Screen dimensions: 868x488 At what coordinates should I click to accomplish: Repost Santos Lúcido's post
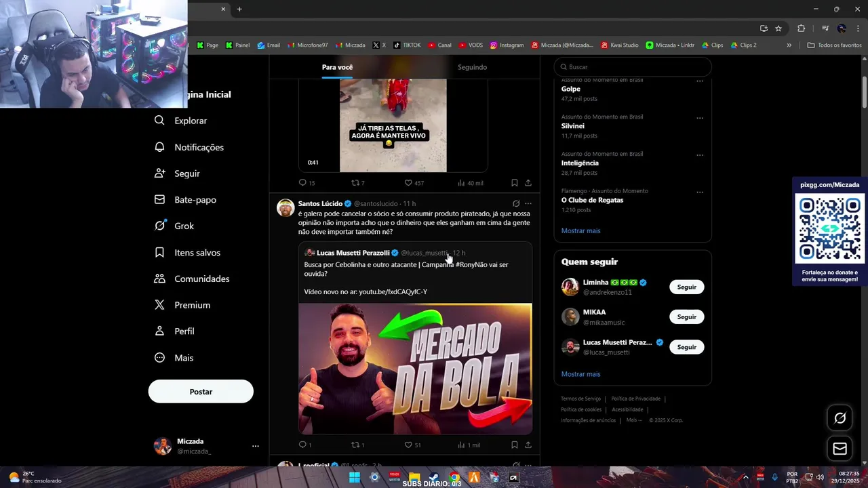[357, 445]
